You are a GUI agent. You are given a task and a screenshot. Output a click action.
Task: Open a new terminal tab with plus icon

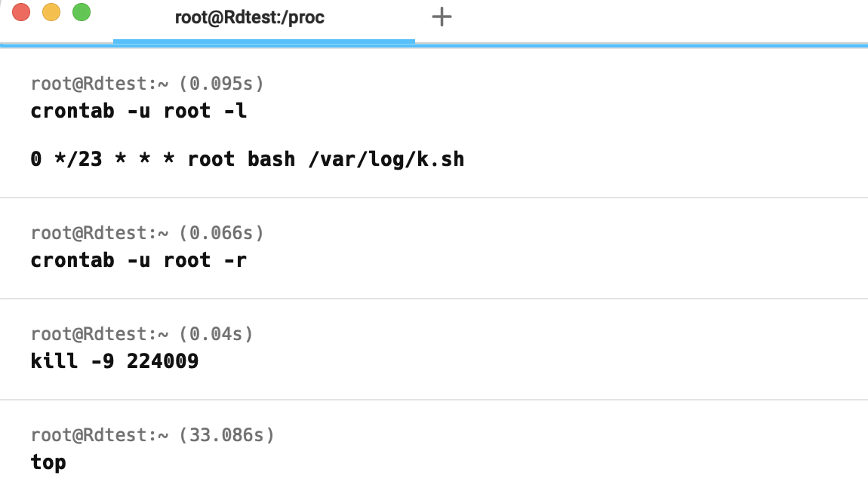tap(442, 17)
